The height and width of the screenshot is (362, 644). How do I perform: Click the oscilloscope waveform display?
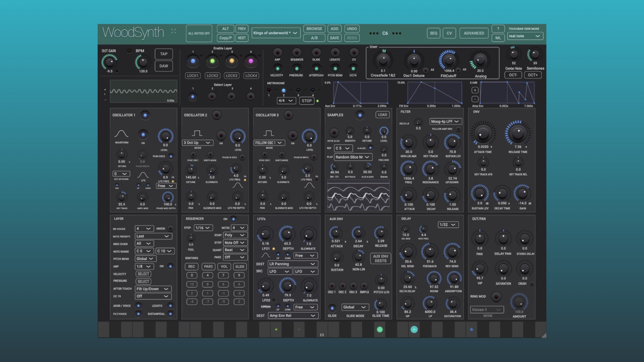[144, 91]
